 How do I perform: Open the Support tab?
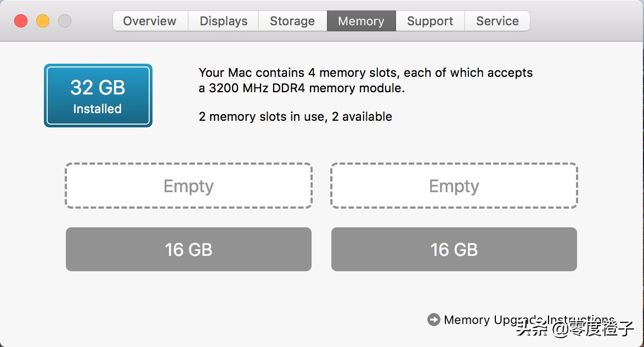pyautogui.click(x=430, y=21)
